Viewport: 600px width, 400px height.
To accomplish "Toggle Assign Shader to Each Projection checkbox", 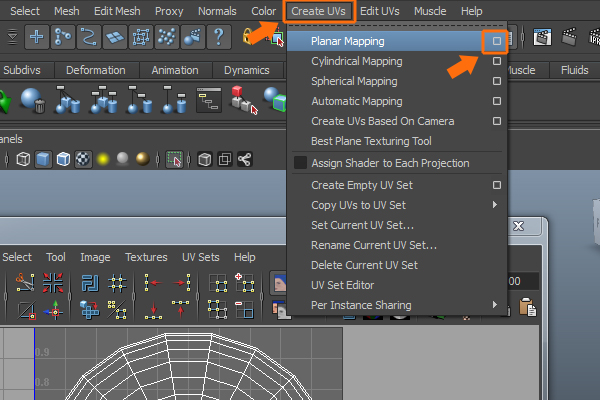I will (x=300, y=163).
